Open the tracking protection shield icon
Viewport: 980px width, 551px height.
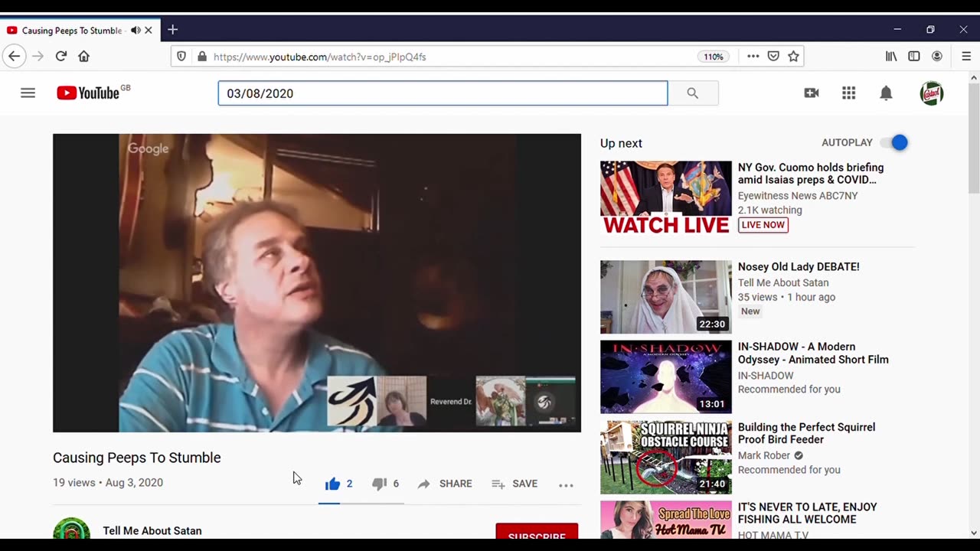pos(181,57)
